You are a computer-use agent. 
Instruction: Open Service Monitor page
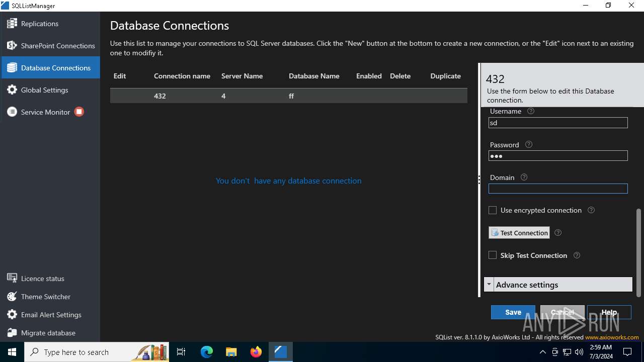(x=45, y=112)
